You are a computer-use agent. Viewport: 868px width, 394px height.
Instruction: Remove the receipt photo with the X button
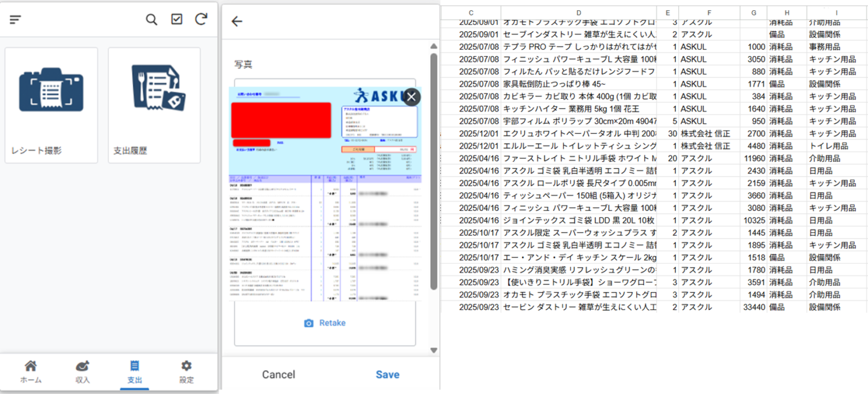411,97
